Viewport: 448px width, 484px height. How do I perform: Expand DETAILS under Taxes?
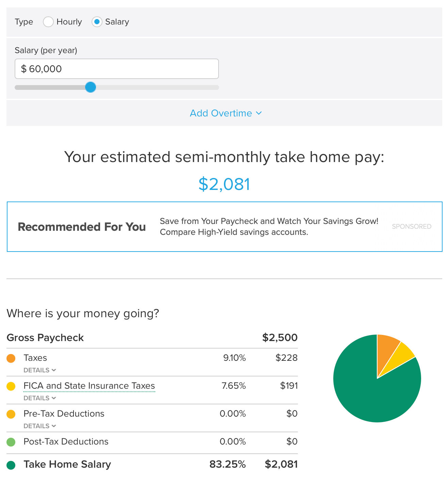coord(39,370)
